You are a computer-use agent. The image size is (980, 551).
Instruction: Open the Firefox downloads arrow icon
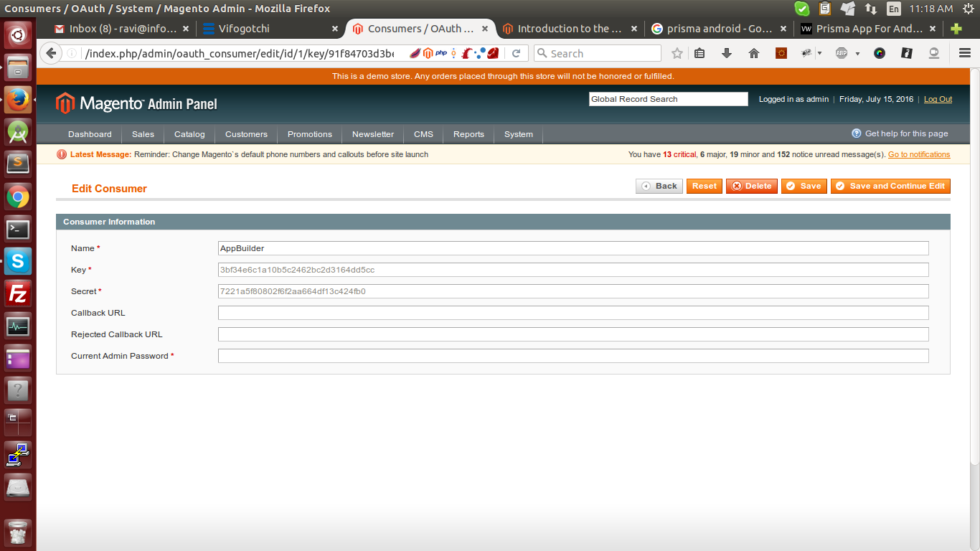click(726, 53)
